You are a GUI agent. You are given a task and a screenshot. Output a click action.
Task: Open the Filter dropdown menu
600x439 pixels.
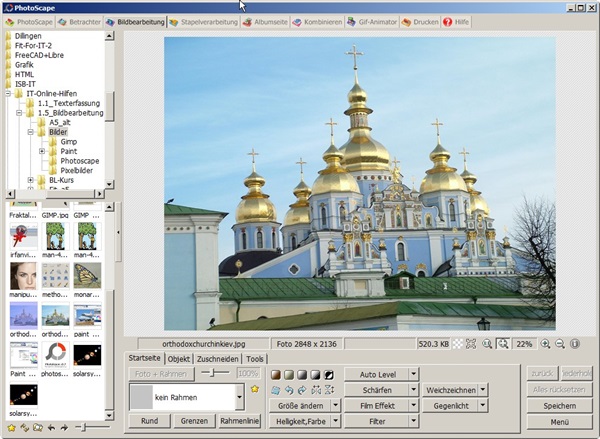(414, 422)
